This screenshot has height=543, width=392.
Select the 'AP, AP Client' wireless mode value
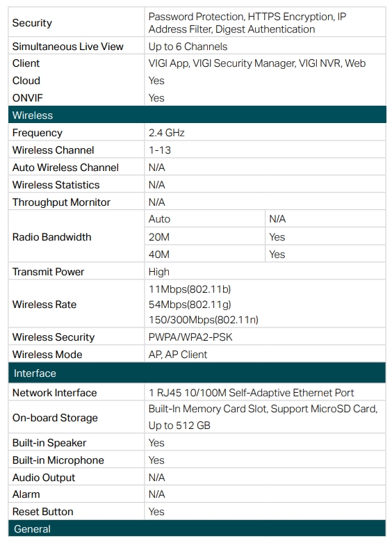coord(178,355)
